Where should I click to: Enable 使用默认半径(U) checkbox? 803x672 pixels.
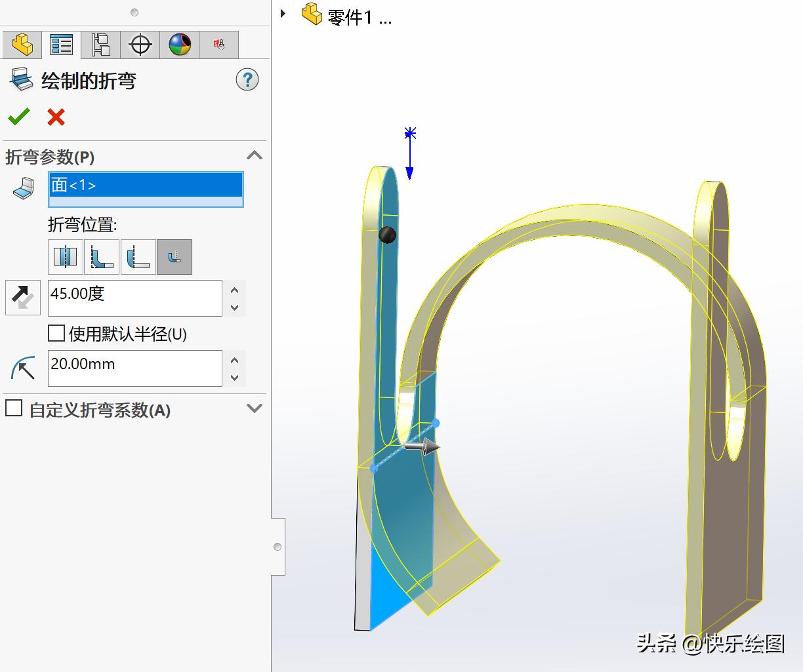(56, 334)
